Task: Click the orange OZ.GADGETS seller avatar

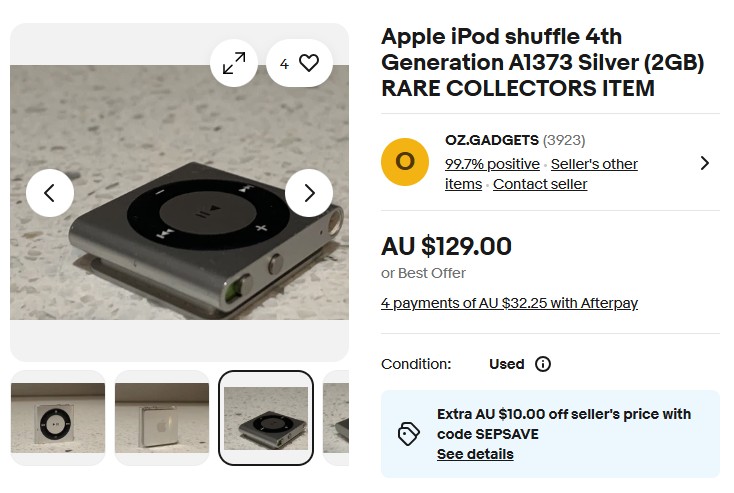Action: [405, 162]
